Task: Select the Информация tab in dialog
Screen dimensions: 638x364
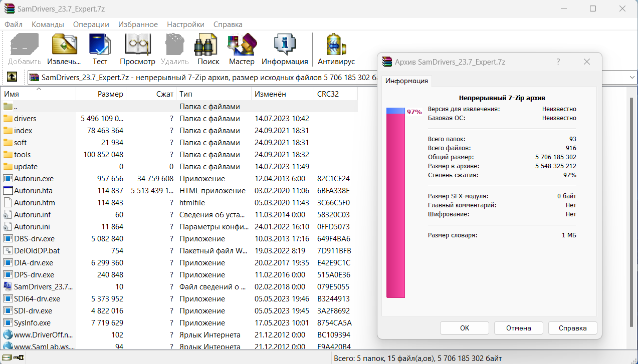Action: (406, 81)
